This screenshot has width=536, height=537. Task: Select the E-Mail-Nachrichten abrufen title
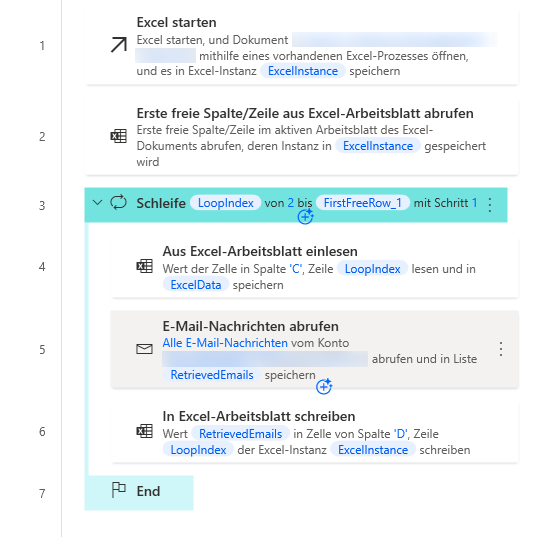pos(250,326)
